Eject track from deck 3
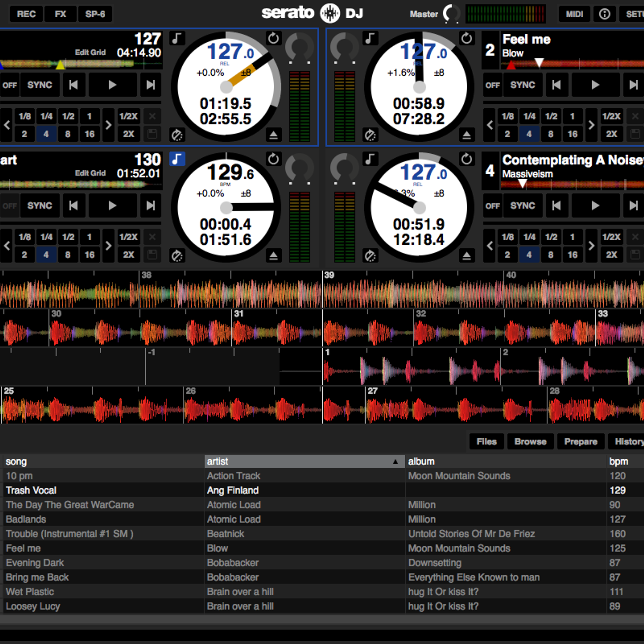This screenshot has height=644, width=644. [273, 256]
